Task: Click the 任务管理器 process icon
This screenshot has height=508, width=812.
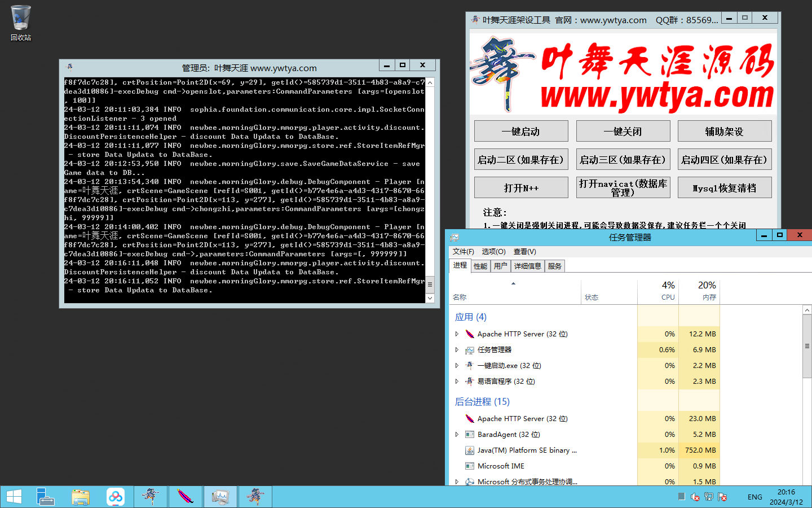Action: 469,350
